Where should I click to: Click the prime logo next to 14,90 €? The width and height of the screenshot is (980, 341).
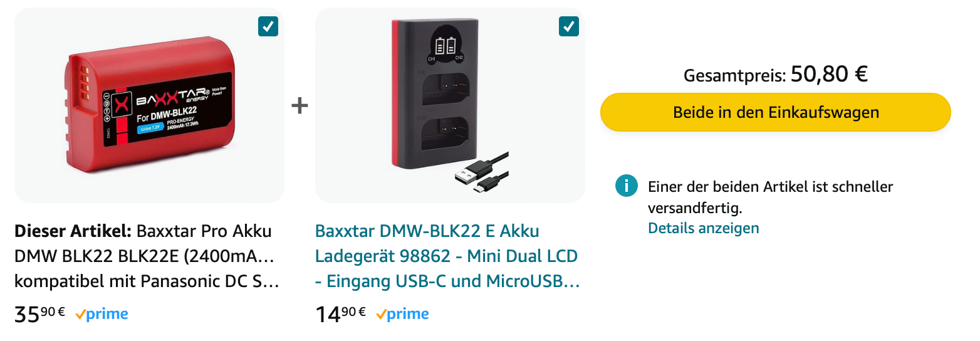point(402,314)
